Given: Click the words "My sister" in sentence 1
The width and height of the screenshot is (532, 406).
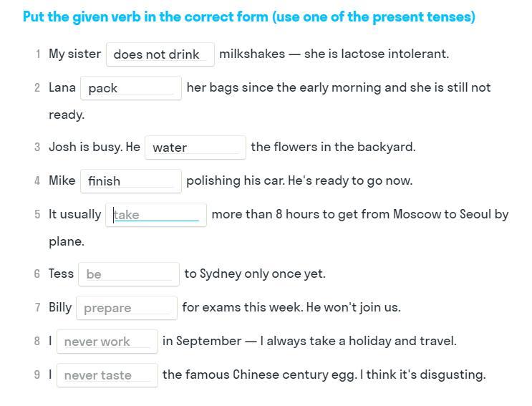Looking at the screenshot, I should (x=74, y=54).
